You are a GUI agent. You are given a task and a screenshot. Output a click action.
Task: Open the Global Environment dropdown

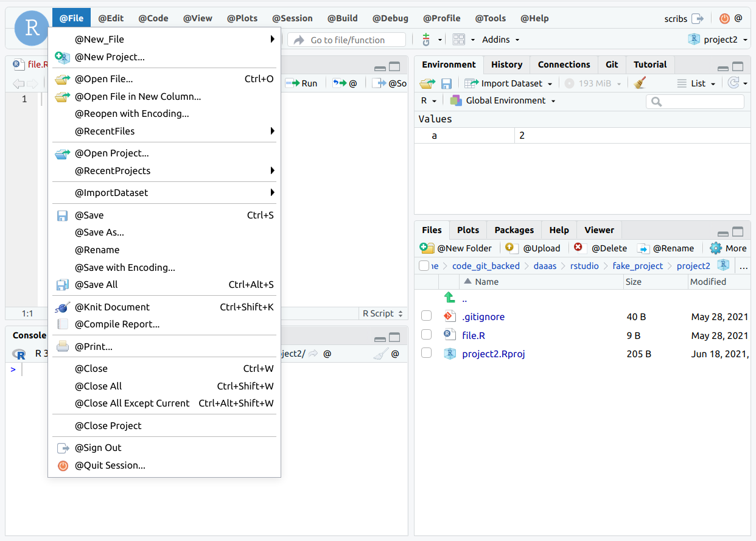click(x=503, y=100)
